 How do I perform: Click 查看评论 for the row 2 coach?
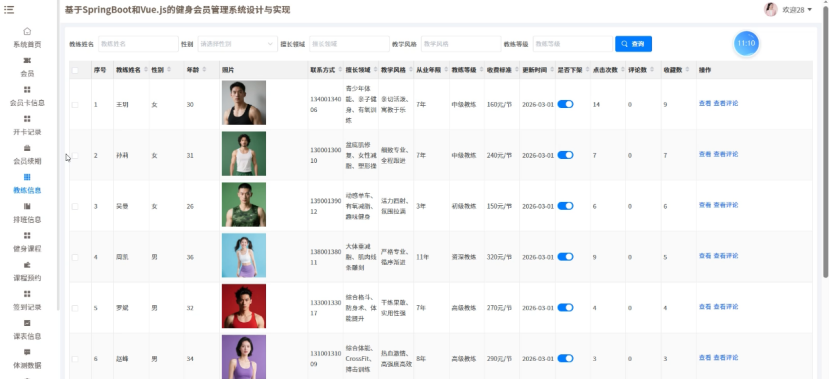pos(726,154)
